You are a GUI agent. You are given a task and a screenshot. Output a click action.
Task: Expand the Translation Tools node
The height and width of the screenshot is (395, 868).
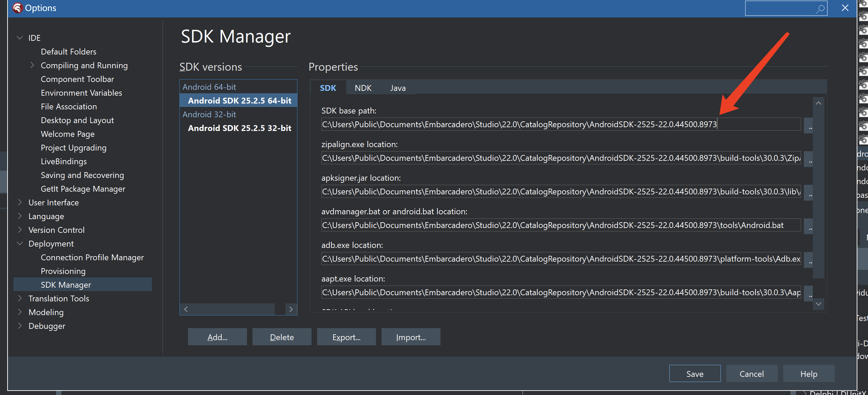coord(20,298)
